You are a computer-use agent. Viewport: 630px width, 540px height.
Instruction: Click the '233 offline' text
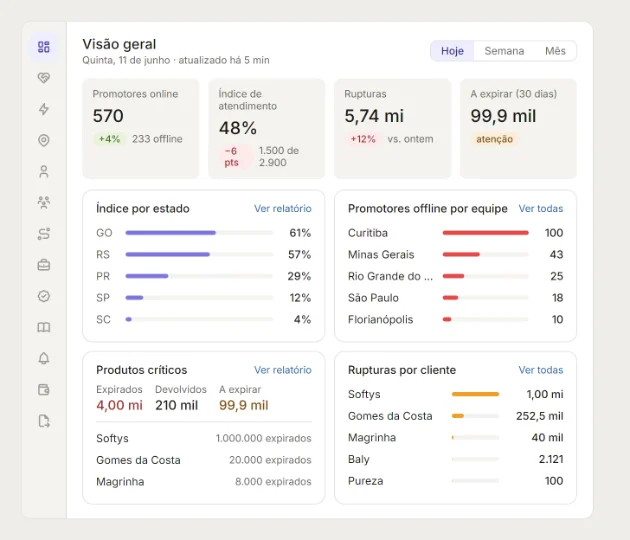pos(157,139)
